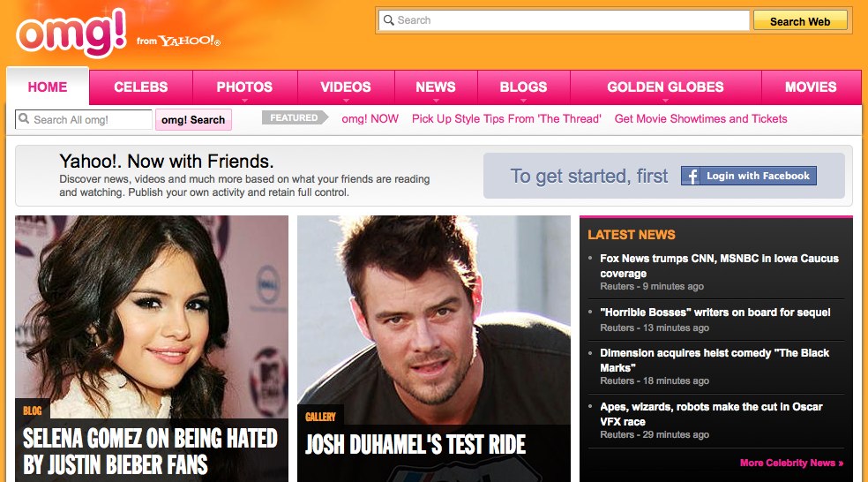The image size is (868, 482).
Task: Click the Yahoo! logo beside omg!
Action: (x=190, y=41)
